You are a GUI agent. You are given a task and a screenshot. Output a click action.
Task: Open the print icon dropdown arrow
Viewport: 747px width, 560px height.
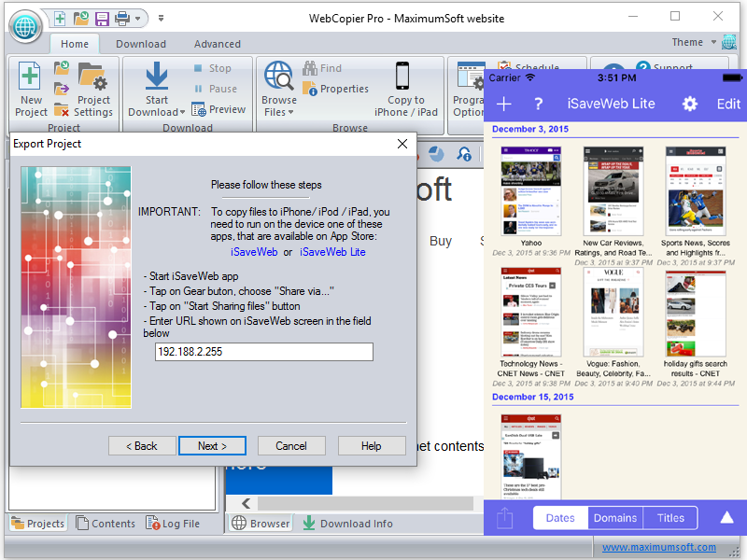point(137,19)
